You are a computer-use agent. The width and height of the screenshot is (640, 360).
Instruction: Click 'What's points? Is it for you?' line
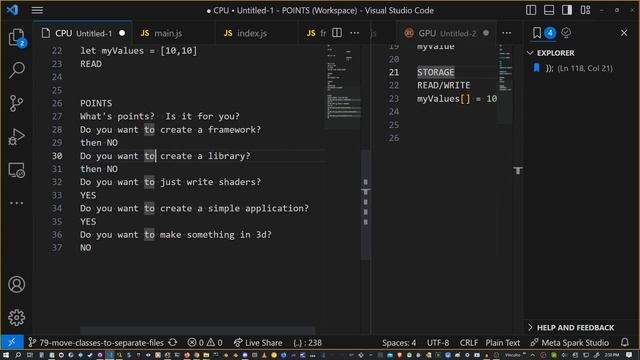pyautogui.click(x=160, y=116)
